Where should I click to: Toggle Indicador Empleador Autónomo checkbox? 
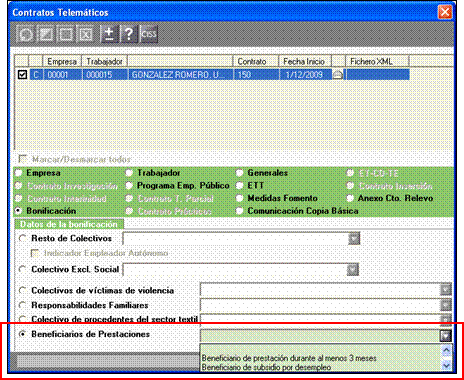[35, 253]
